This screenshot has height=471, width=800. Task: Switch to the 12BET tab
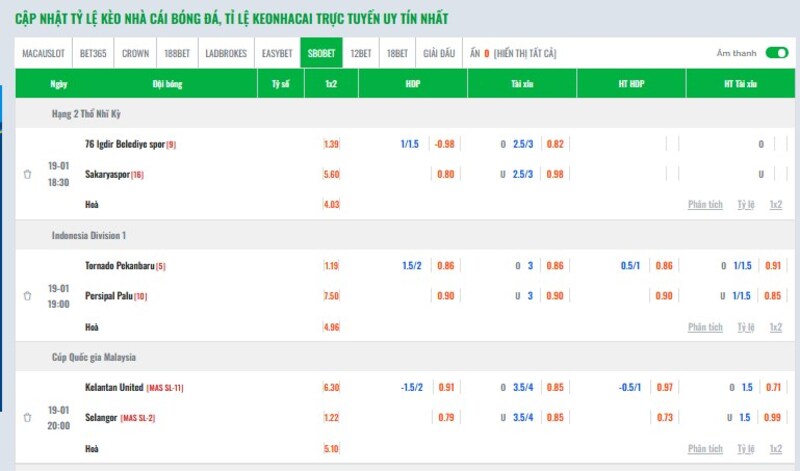point(359,53)
